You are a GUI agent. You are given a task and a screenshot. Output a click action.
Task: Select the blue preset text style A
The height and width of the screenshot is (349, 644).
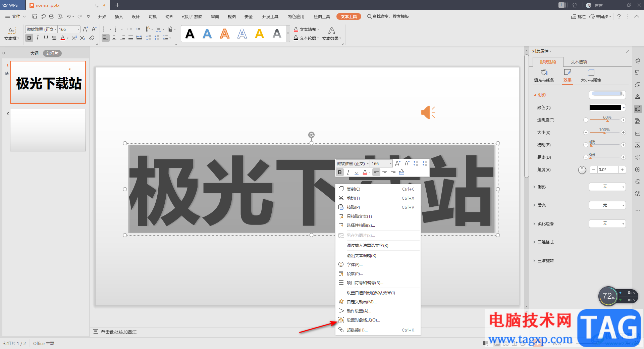(x=207, y=34)
